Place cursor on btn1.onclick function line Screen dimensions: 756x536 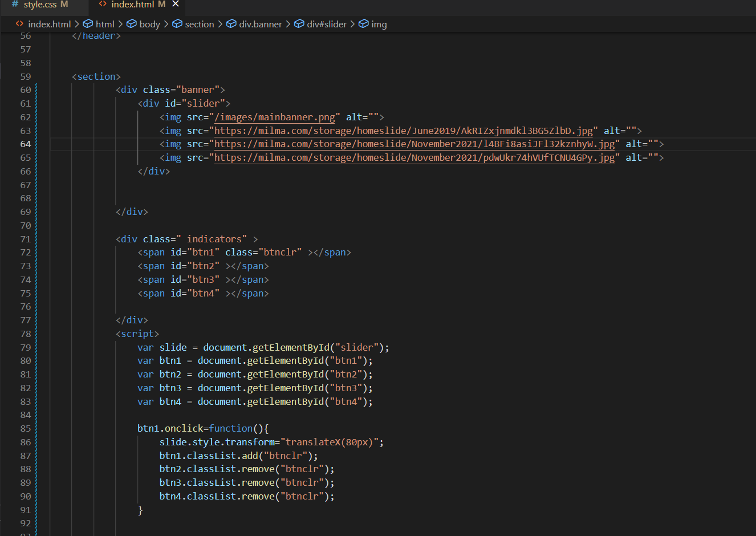(x=202, y=428)
